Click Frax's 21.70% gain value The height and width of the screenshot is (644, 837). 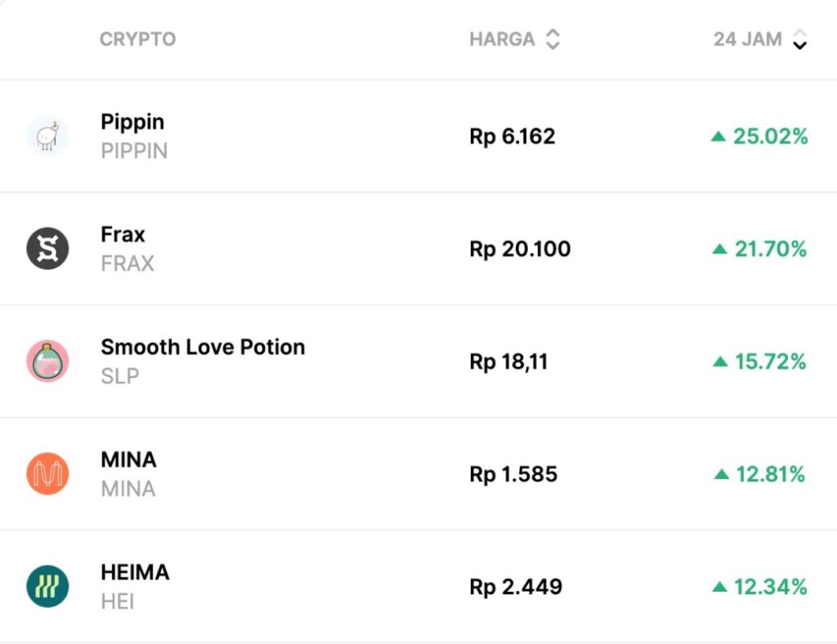(x=770, y=249)
